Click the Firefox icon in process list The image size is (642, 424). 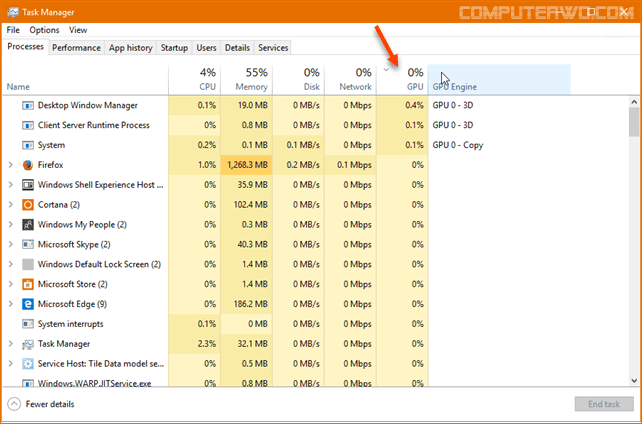point(27,165)
